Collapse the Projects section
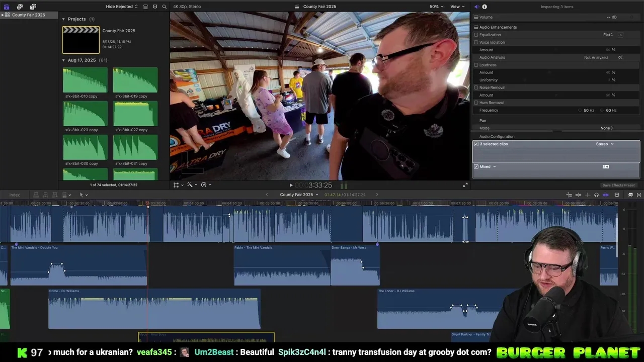 64,19
